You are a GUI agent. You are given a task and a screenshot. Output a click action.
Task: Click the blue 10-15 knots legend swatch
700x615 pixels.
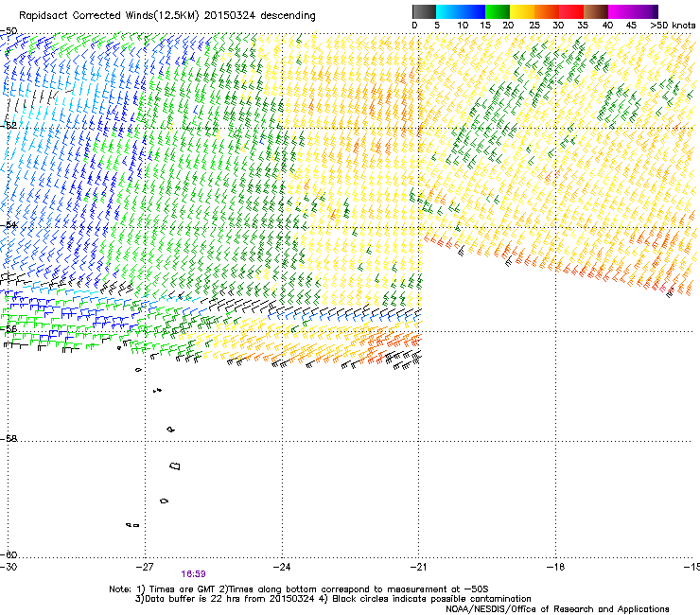[x=473, y=11]
